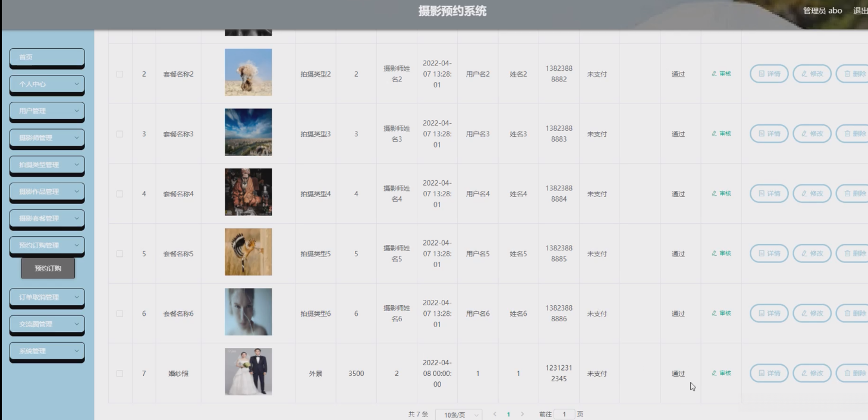Expand the 系统管理 sidebar menu
The height and width of the screenshot is (420, 868).
[47, 351]
